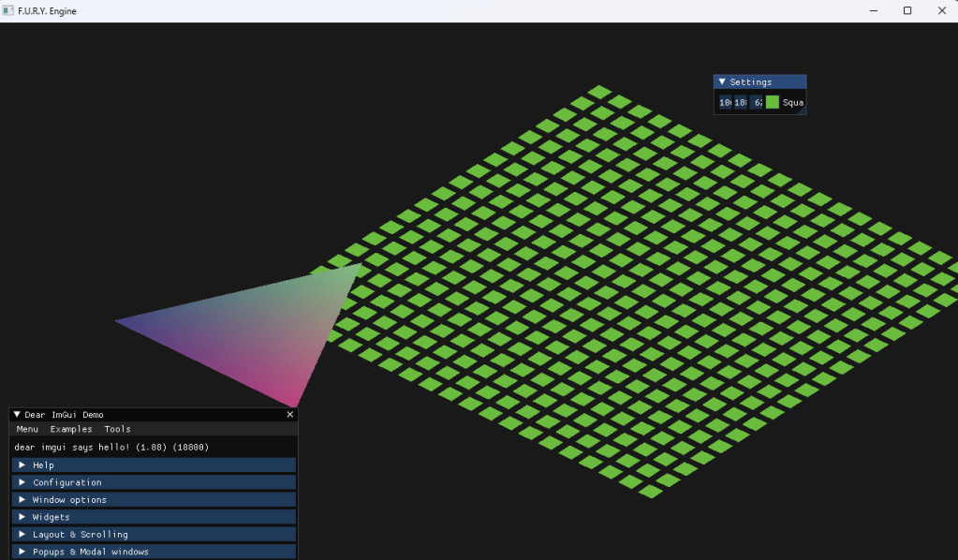Collapse the Settings window using its arrow
This screenshot has width=958, height=560.
tap(722, 82)
